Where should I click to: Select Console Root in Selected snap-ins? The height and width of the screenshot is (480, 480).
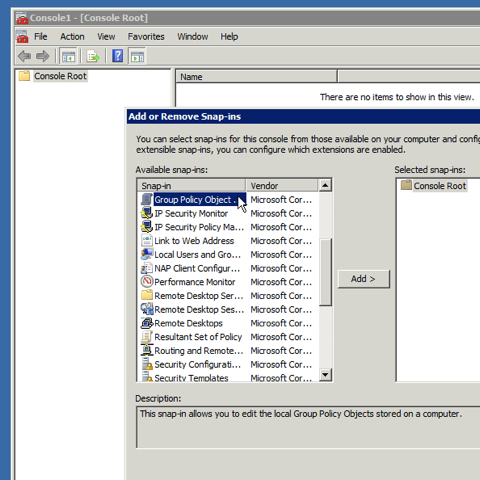coord(440,186)
